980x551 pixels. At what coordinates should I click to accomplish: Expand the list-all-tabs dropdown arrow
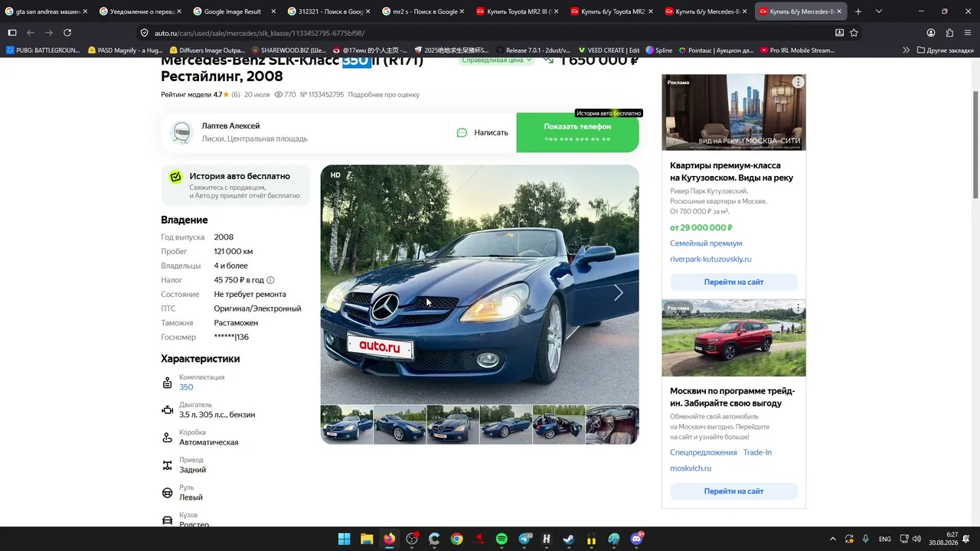click(878, 11)
